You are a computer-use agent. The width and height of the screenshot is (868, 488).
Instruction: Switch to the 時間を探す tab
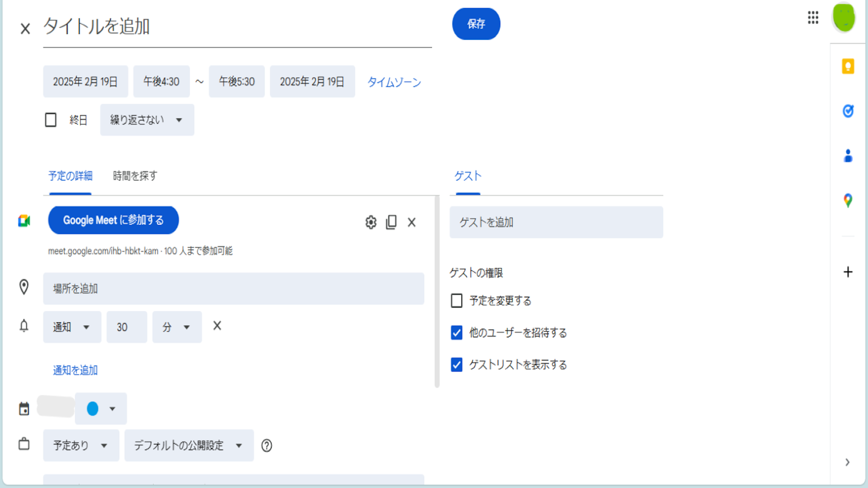tap(135, 176)
